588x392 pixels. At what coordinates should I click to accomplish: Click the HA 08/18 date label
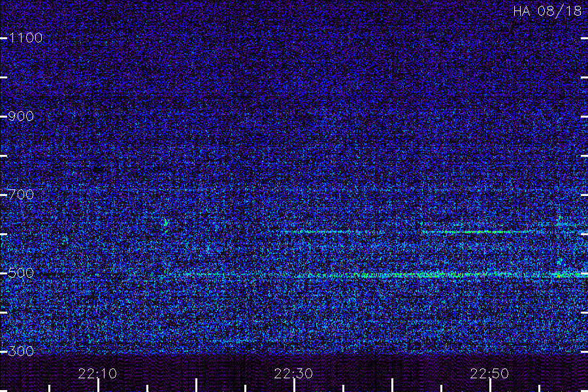(x=547, y=11)
